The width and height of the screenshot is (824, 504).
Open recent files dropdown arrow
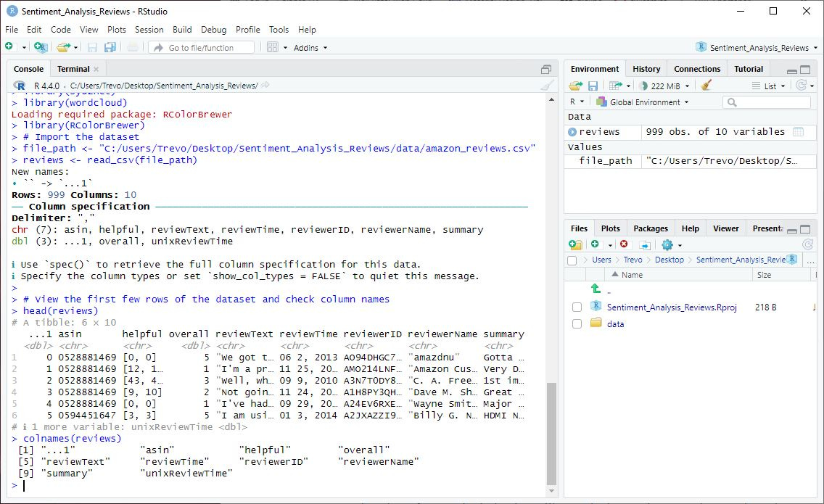coord(75,48)
